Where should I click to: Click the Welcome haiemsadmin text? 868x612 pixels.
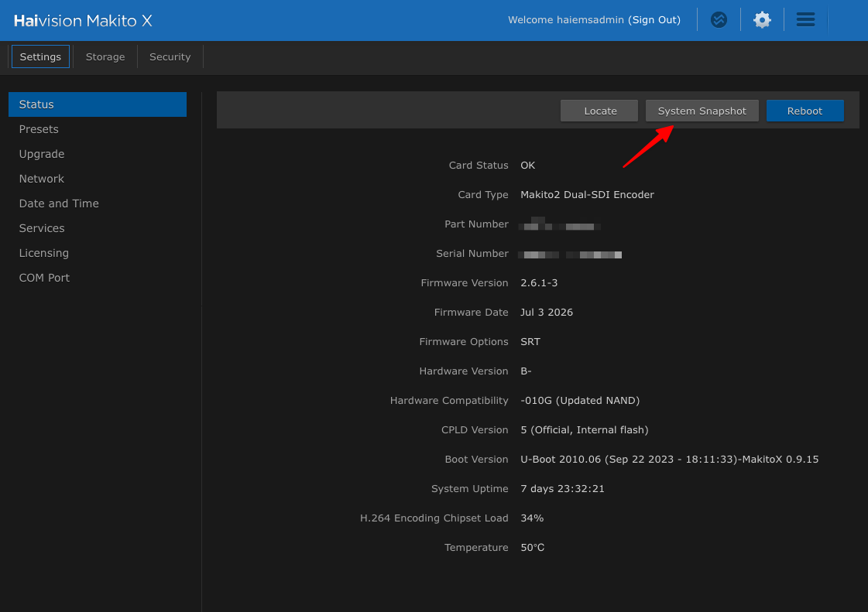[566, 20]
